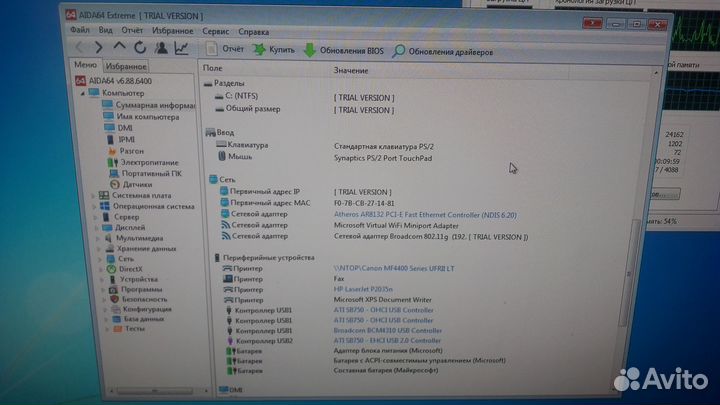
Task: Expand the DirectX node
Action: coord(101,269)
